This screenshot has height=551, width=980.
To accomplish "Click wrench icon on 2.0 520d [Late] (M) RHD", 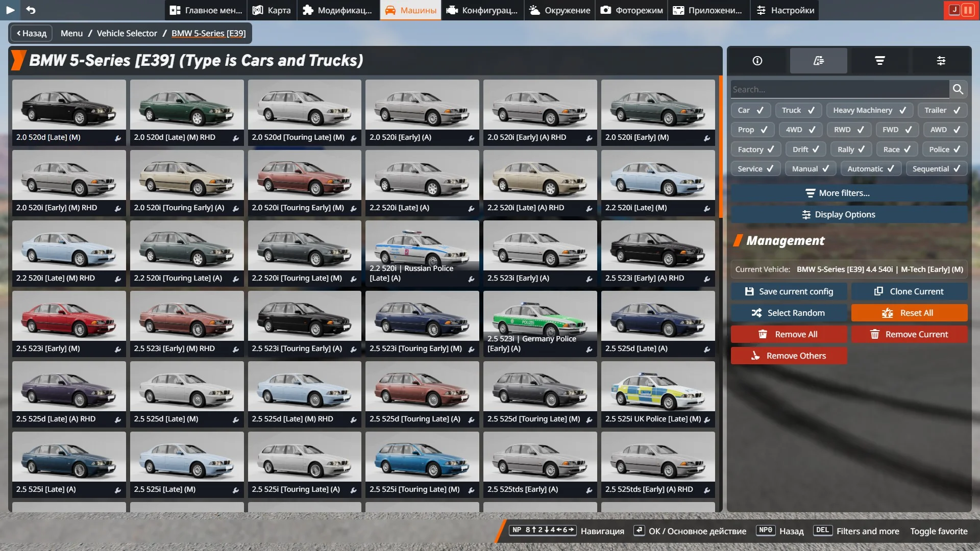I will tap(236, 138).
